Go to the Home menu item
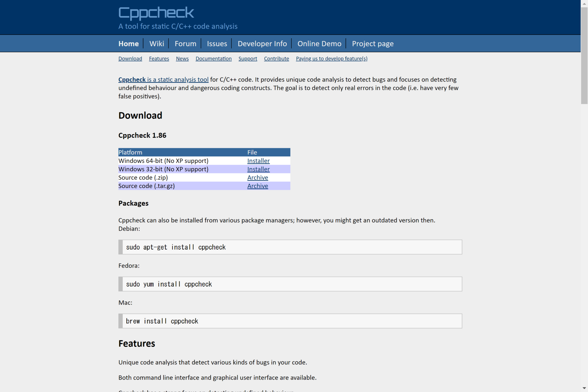The width and height of the screenshot is (588, 392). tap(128, 43)
